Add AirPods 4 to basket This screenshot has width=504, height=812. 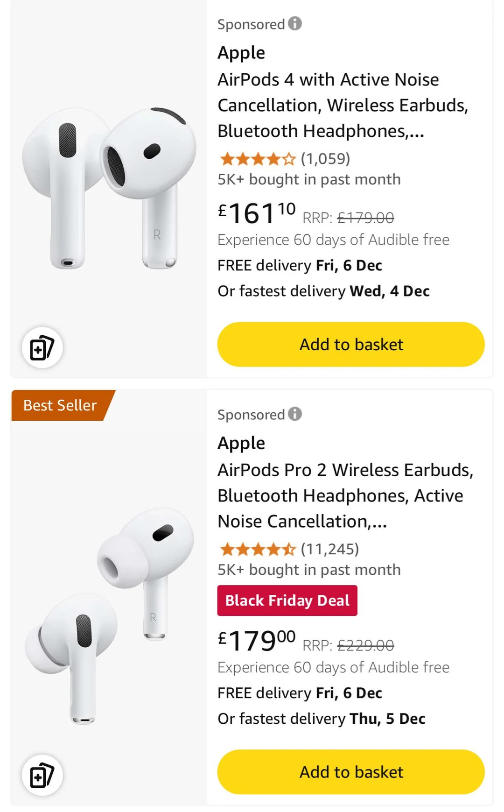(x=351, y=344)
